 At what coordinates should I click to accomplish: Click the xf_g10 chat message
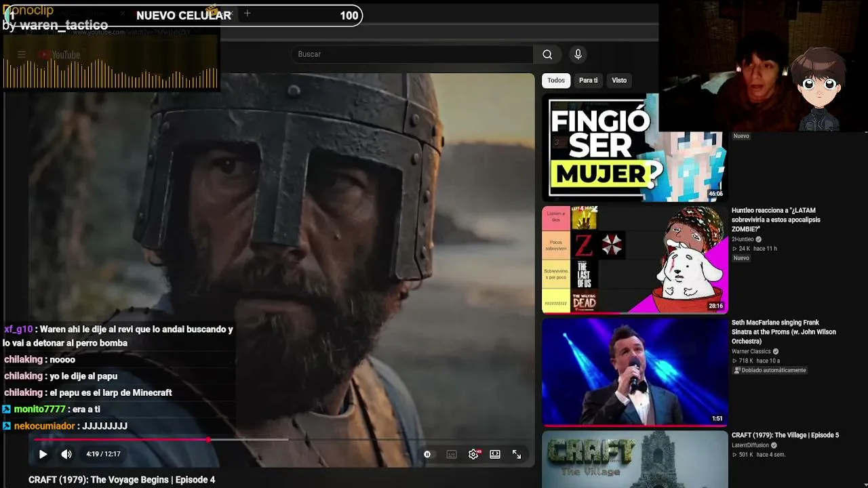click(118, 336)
